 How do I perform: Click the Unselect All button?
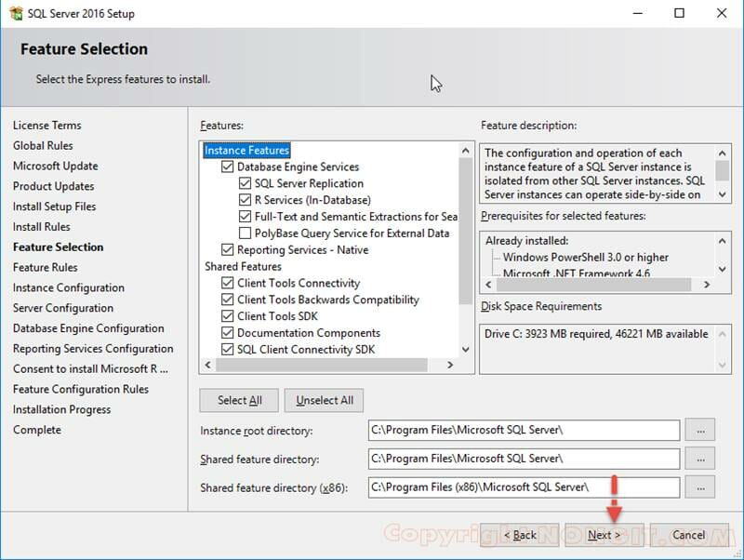tap(324, 400)
